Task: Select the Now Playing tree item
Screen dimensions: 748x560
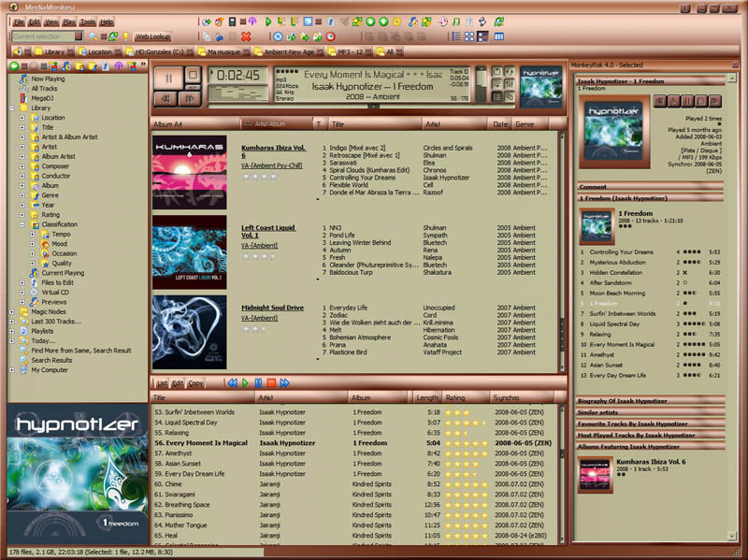Action: (48, 79)
